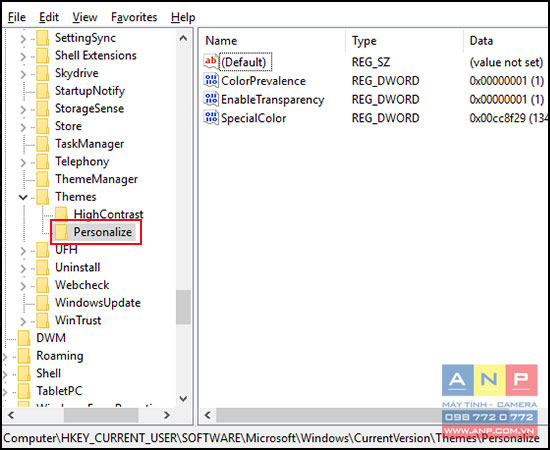
Task: Click the SpecialColor DWORD icon
Action: click(211, 117)
